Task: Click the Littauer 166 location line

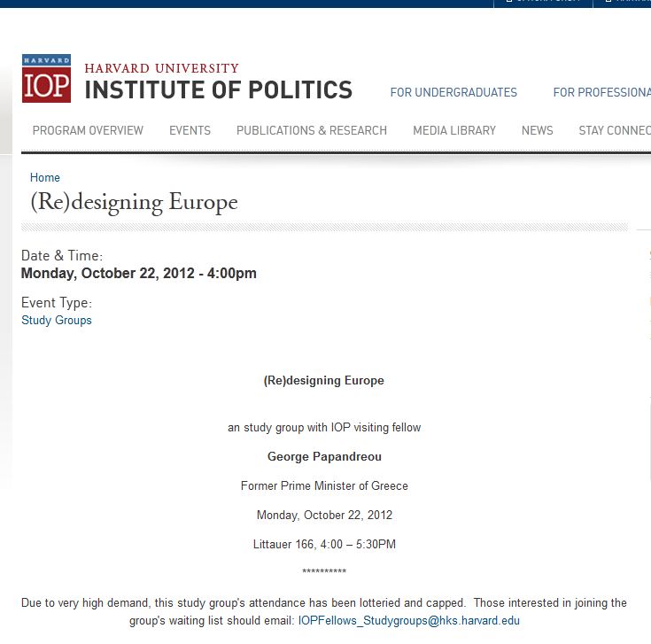Action: pos(324,544)
